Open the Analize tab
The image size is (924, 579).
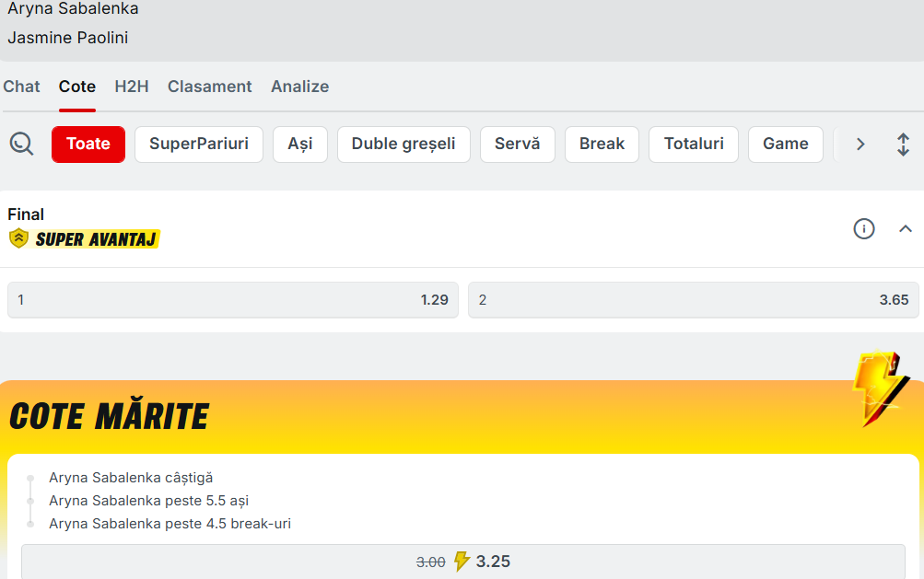click(x=299, y=87)
